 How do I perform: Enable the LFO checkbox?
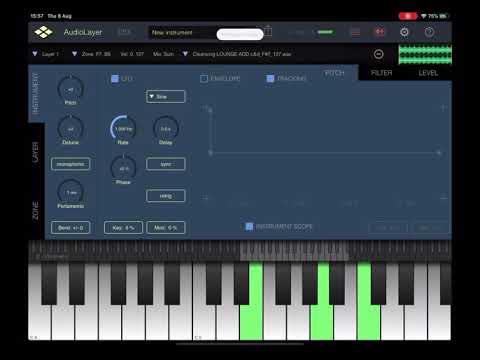(115, 79)
